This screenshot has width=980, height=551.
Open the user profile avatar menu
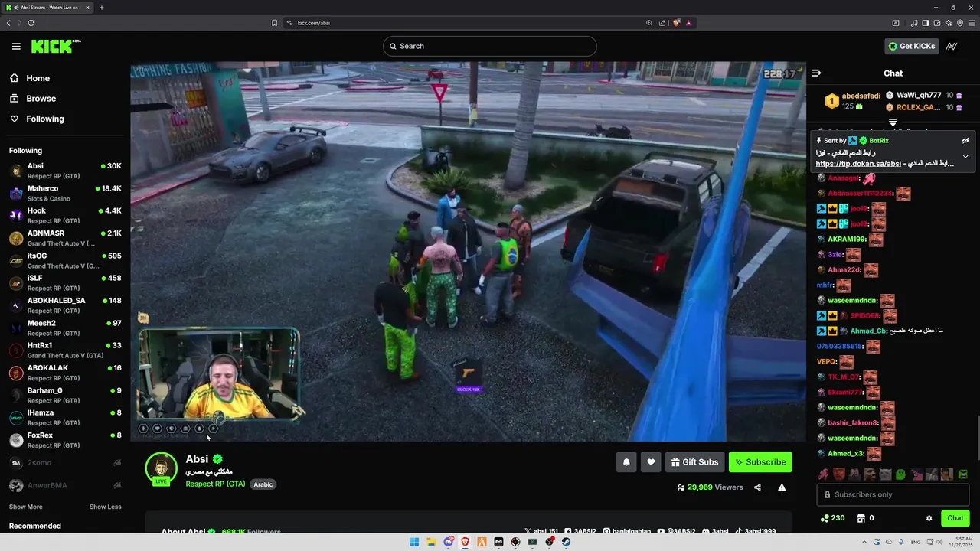pyautogui.click(x=952, y=46)
